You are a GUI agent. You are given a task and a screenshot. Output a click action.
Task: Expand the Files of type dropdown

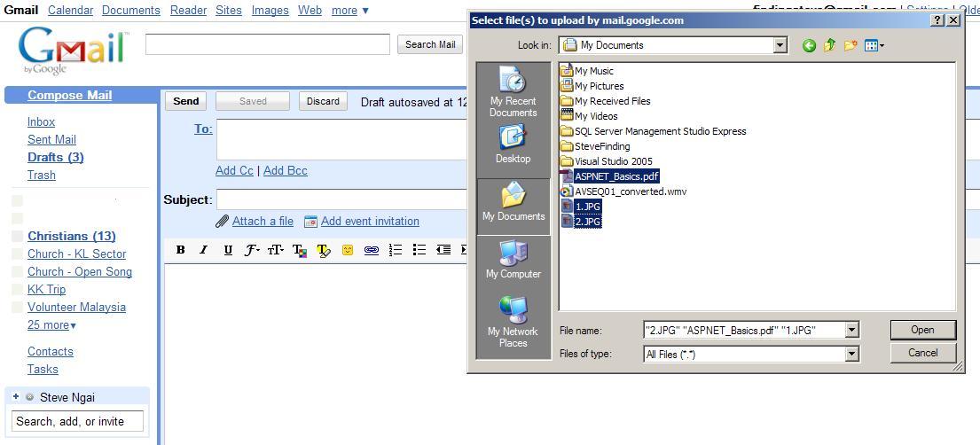click(852, 355)
